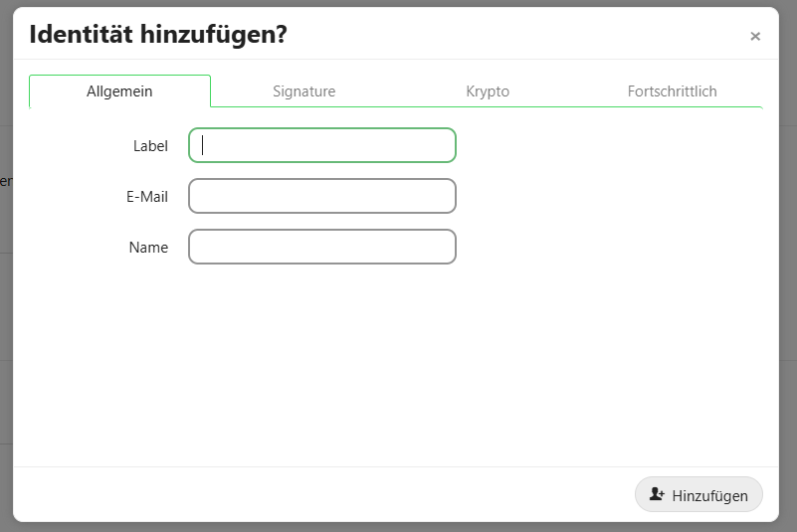Click the right end of the E-Mail field
The height and width of the screenshot is (532, 797).
[x=446, y=196]
